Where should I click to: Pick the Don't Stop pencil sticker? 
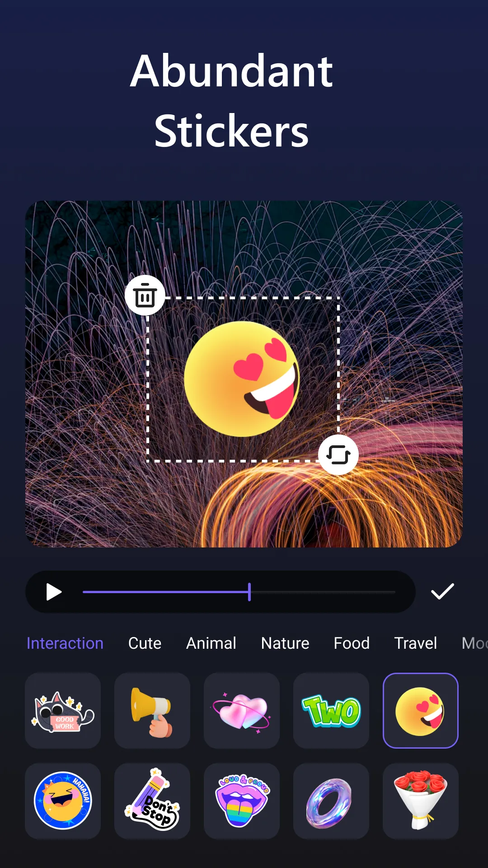click(x=152, y=801)
